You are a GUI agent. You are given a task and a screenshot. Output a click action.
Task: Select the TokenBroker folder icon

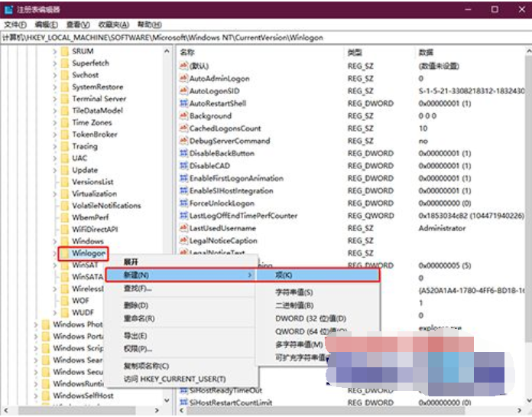(64, 134)
